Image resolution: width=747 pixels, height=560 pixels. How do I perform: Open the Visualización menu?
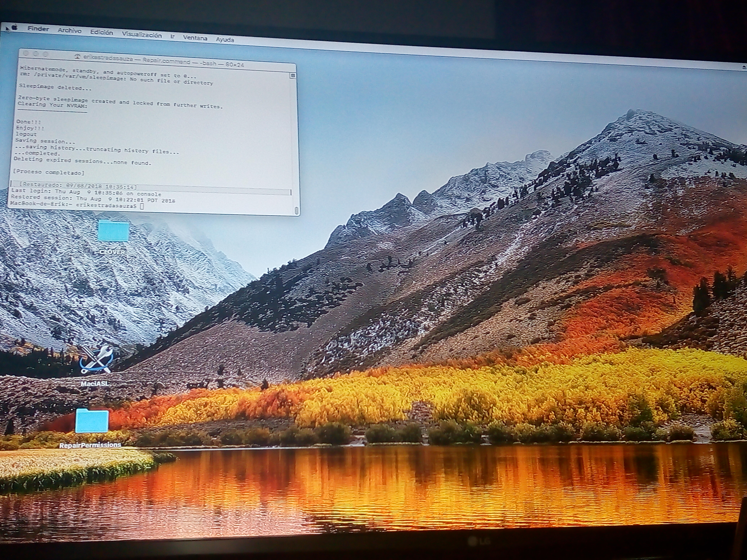pyautogui.click(x=141, y=35)
